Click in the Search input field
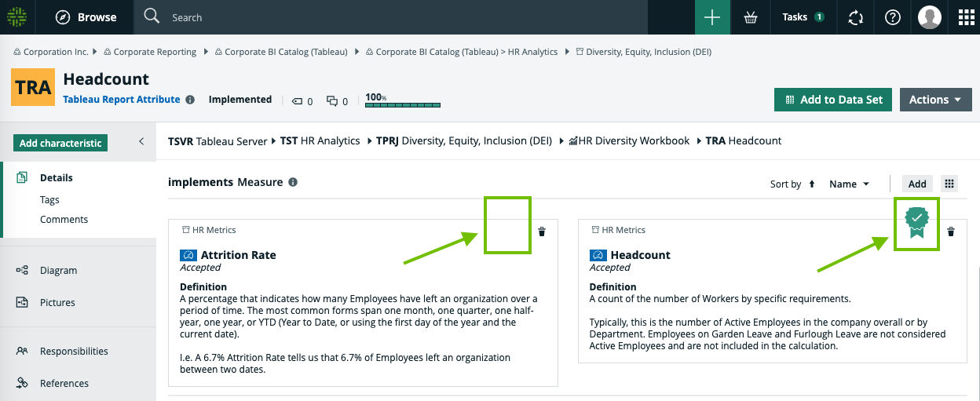 click(393, 17)
